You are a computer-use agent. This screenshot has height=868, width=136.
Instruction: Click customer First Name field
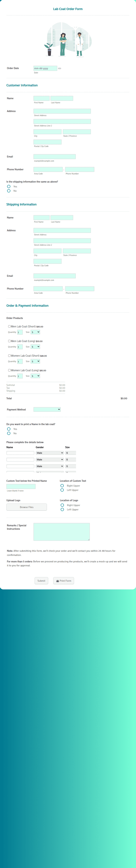(42, 98)
